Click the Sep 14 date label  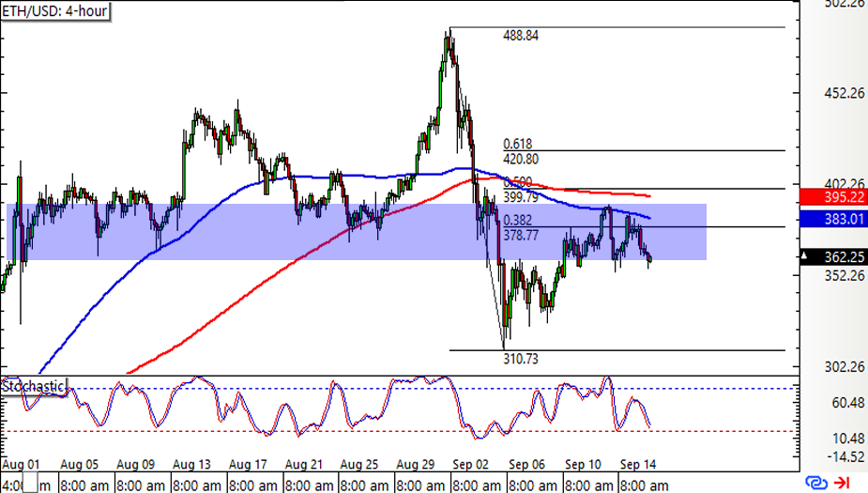point(638,464)
